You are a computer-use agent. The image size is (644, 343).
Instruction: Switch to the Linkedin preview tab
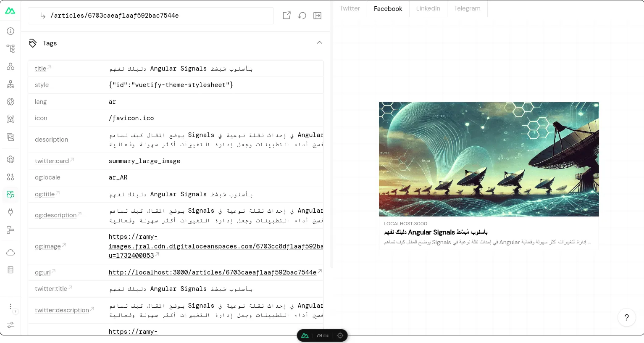428,8
